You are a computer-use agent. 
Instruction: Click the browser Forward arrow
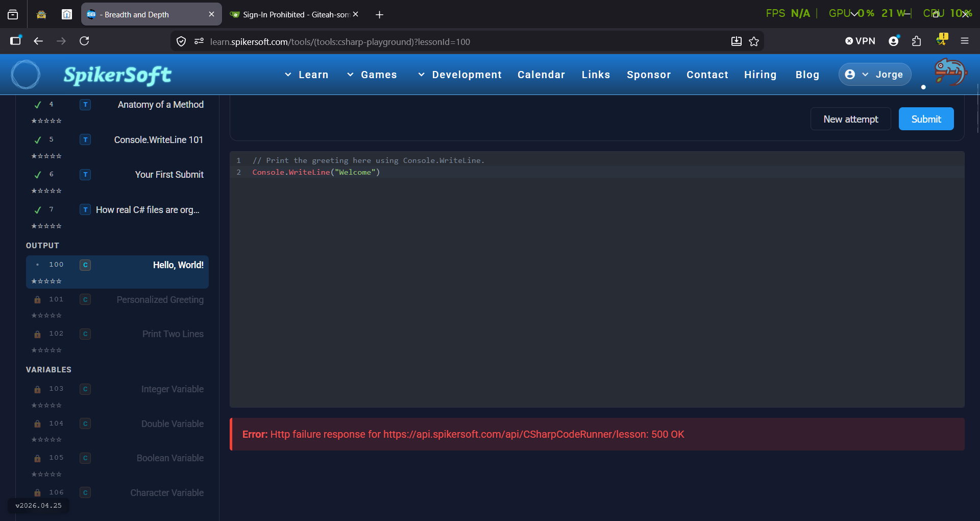click(x=61, y=41)
